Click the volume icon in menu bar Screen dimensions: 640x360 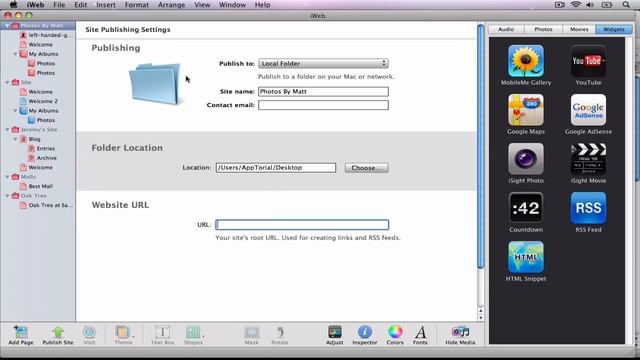click(590, 5)
